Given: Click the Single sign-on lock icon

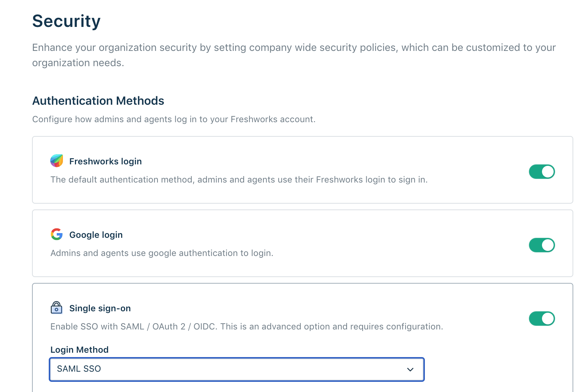Looking at the screenshot, I should click(x=56, y=308).
